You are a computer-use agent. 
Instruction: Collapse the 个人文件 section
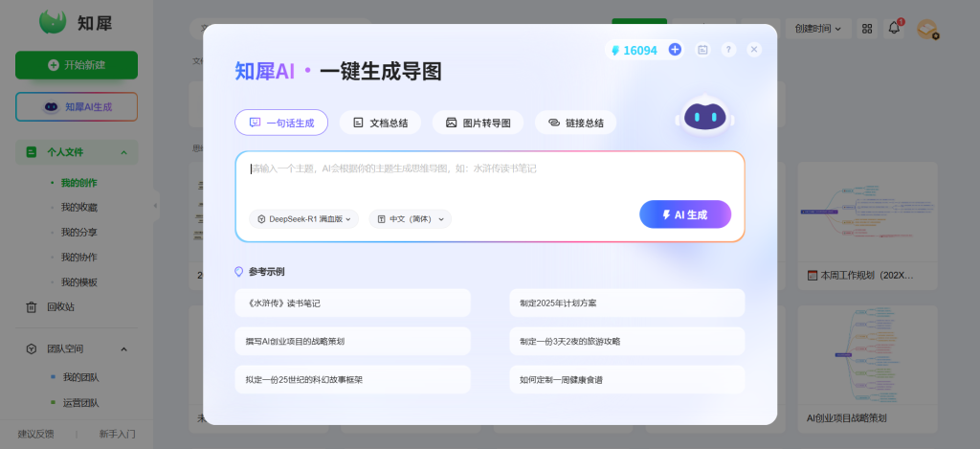(x=123, y=152)
